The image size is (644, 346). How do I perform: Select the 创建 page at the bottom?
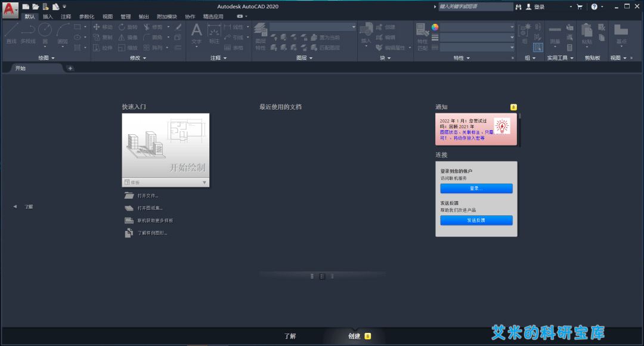[x=354, y=336]
